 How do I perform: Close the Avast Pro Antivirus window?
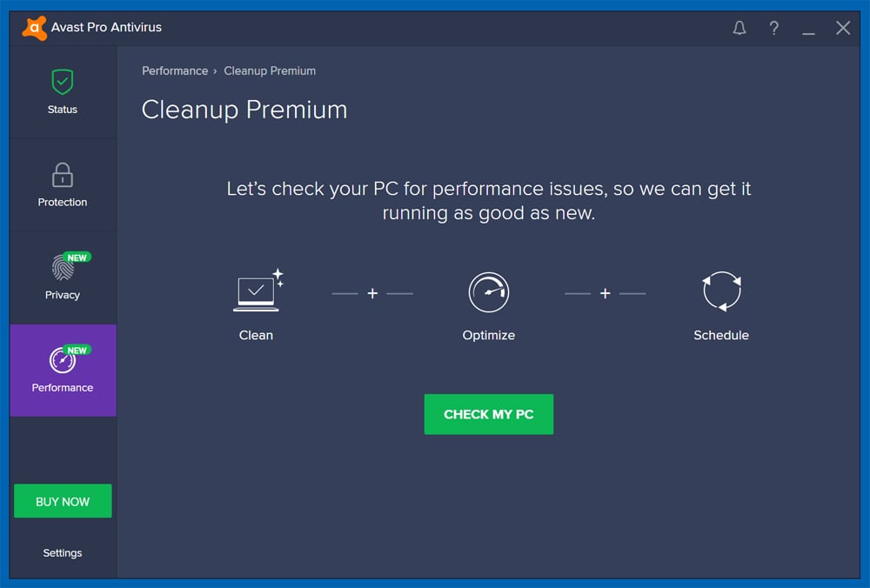click(x=843, y=28)
